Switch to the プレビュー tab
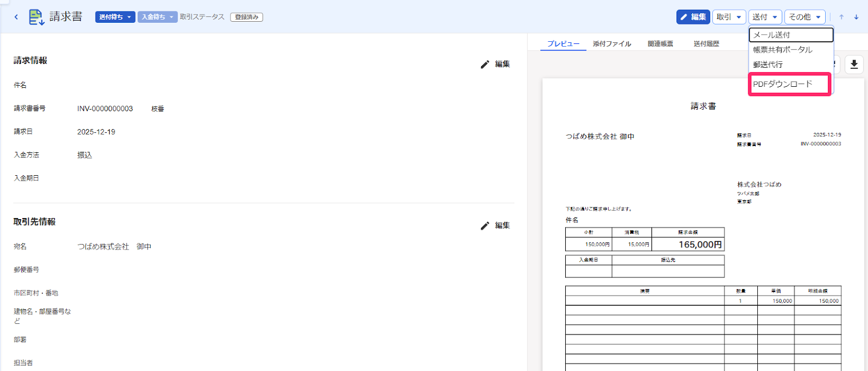 (563, 43)
